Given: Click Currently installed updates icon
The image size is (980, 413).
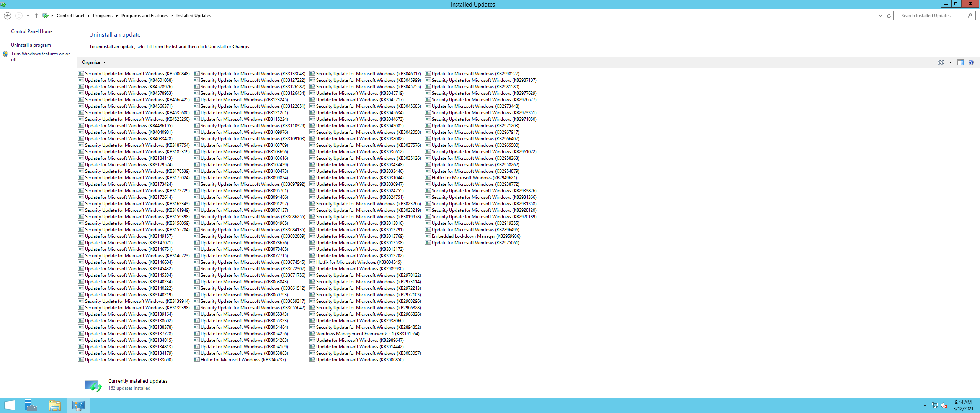Looking at the screenshot, I should 93,385.
